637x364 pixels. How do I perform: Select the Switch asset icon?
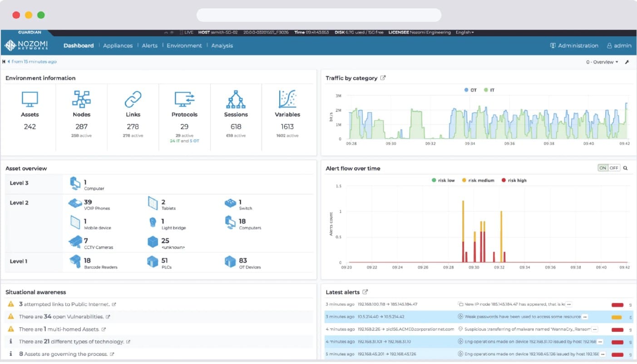click(x=231, y=203)
